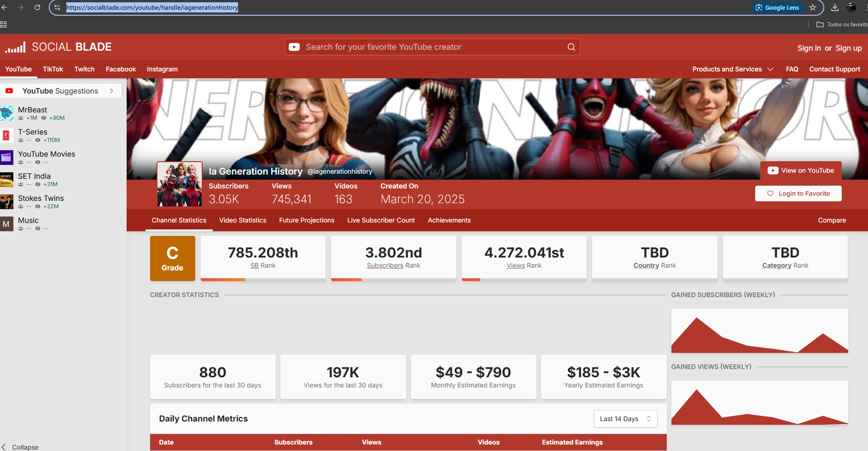
Task: Bookmark page with the star icon
Action: (813, 8)
